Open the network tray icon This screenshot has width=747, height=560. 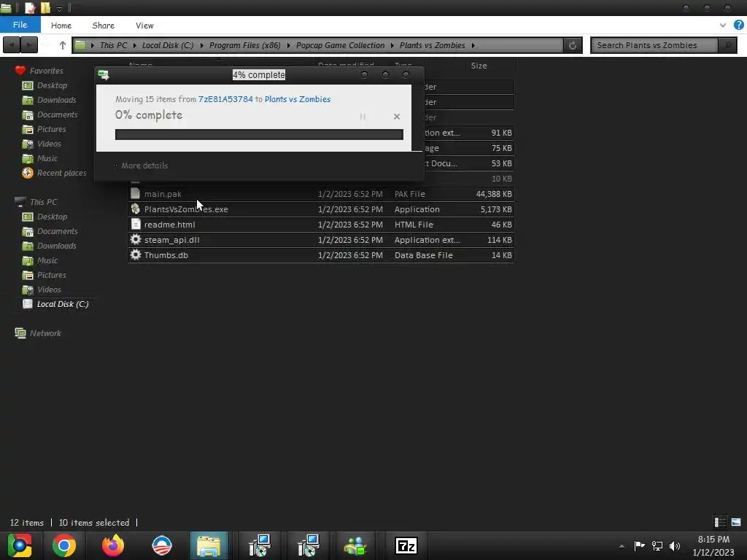[657, 545]
